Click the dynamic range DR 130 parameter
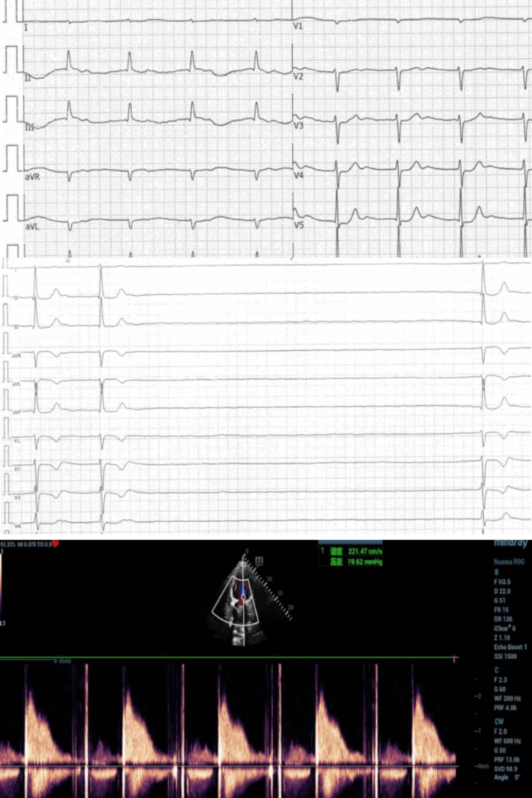The height and width of the screenshot is (798, 532). (x=502, y=619)
